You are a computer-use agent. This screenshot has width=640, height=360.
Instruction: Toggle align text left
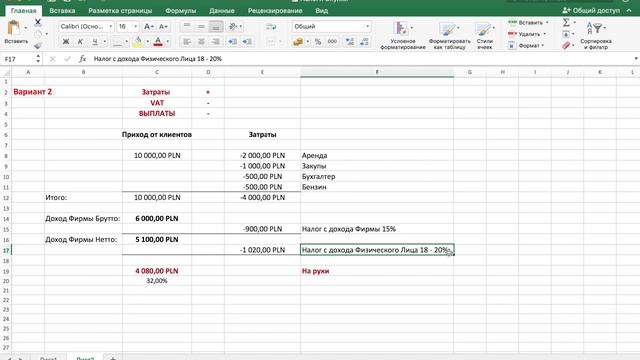[x=187, y=42]
